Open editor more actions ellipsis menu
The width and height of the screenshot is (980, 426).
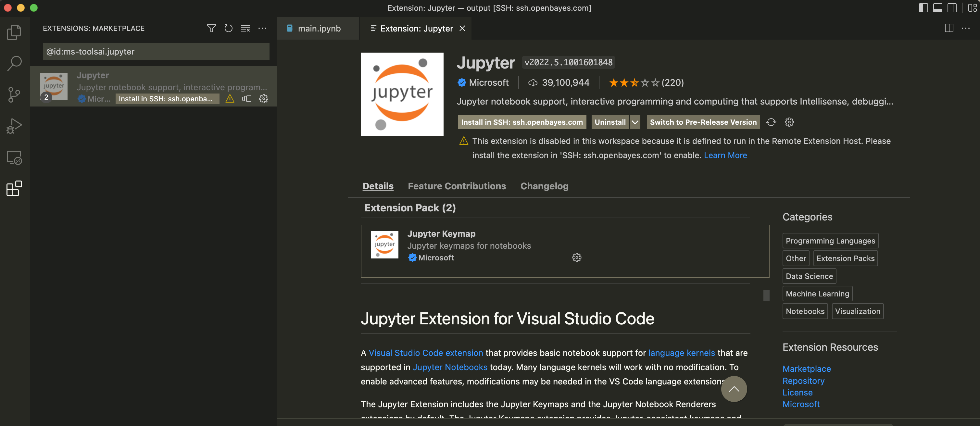tap(965, 28)
